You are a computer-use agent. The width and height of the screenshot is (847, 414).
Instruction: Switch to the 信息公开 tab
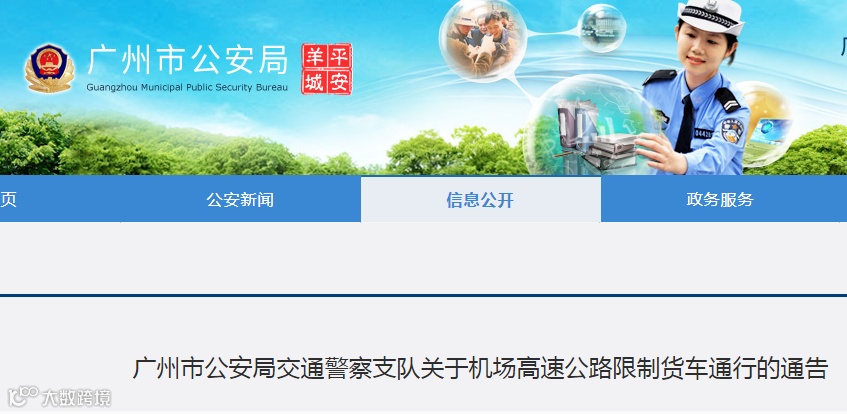coord(480,199)
